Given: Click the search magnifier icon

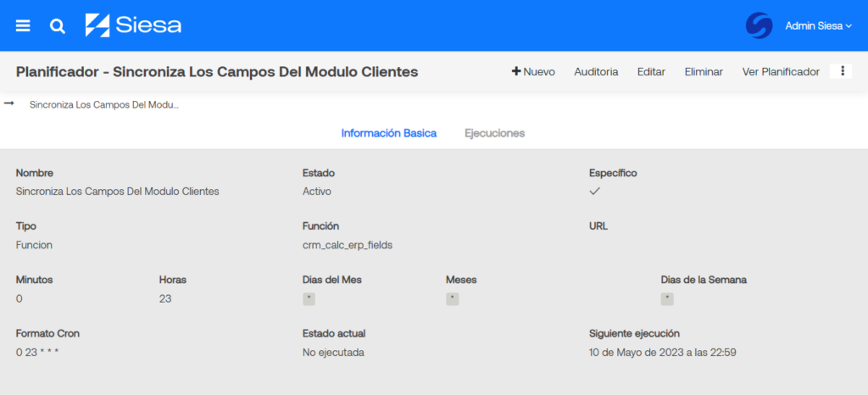Looking at the screenshot, I should 58,26.
